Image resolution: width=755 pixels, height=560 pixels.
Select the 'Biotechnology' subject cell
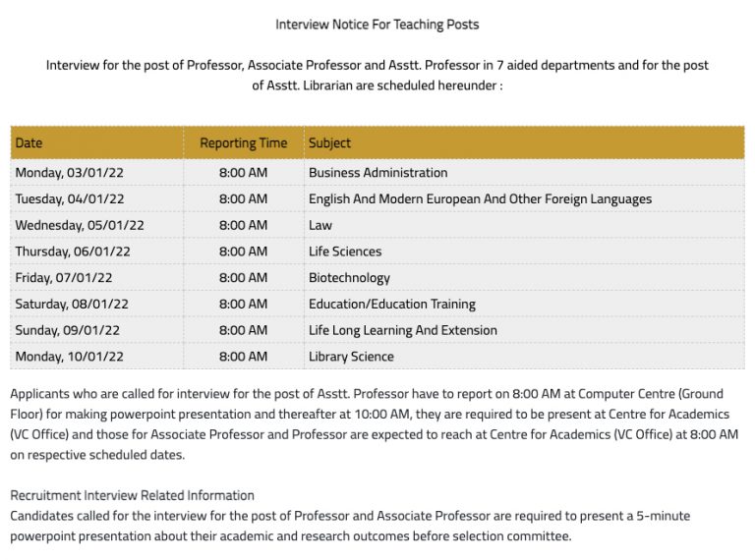point(349,278)
